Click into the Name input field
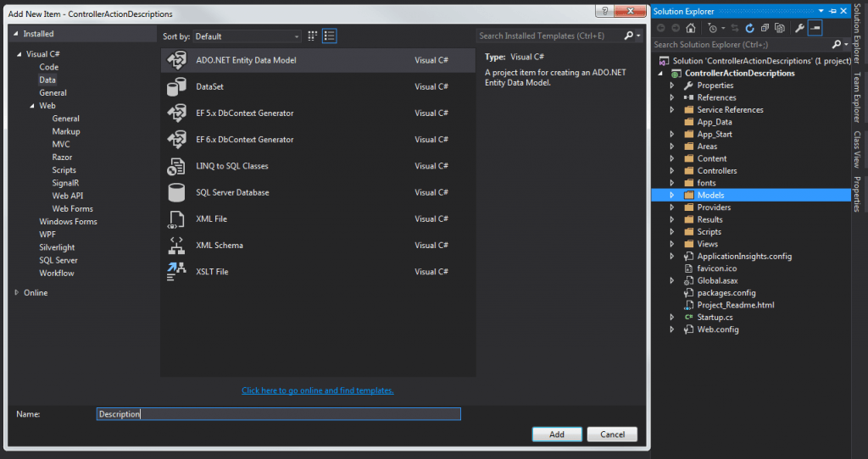This screenshot has height=459, width=868. [x=278, y=413]
